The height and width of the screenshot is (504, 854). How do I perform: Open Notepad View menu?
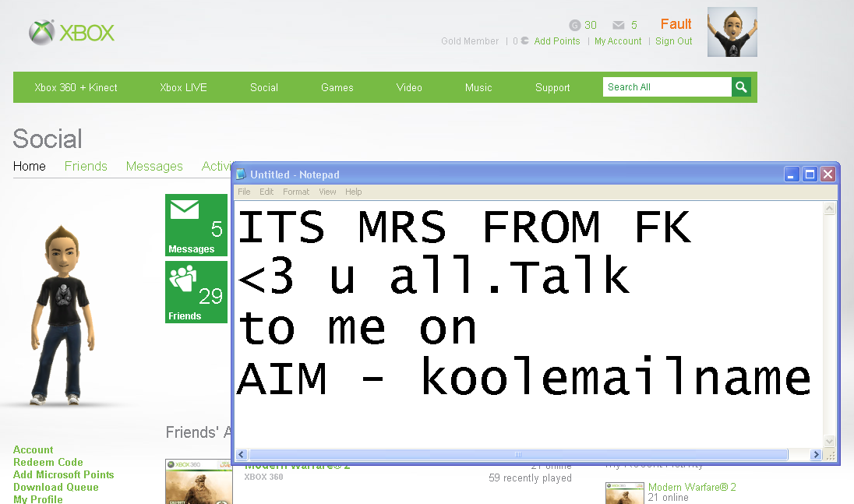327,192
